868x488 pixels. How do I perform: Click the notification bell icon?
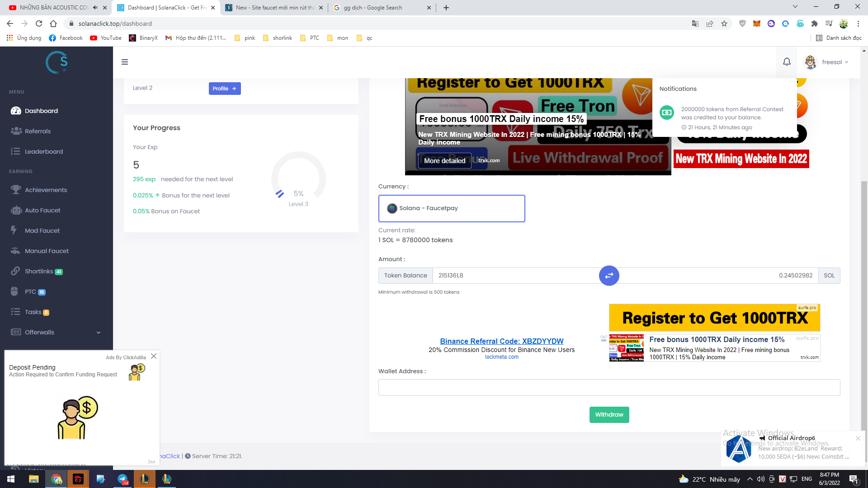pos(787,62)
